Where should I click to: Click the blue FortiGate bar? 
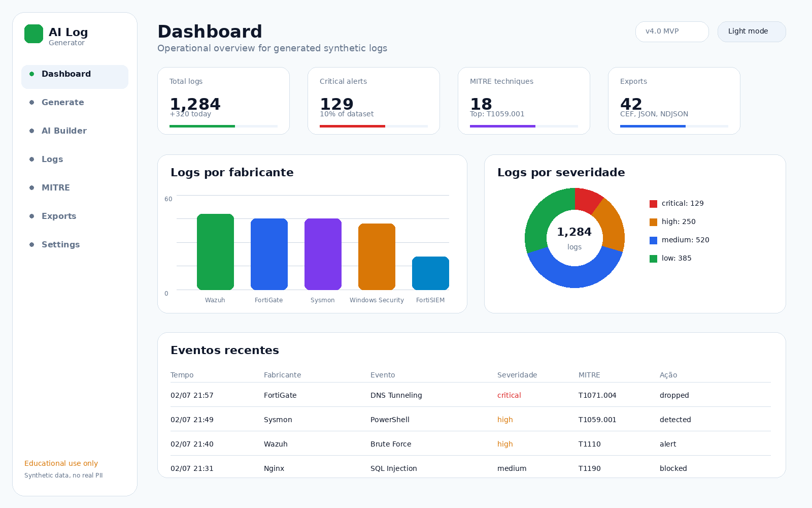(x=269, y=254)
